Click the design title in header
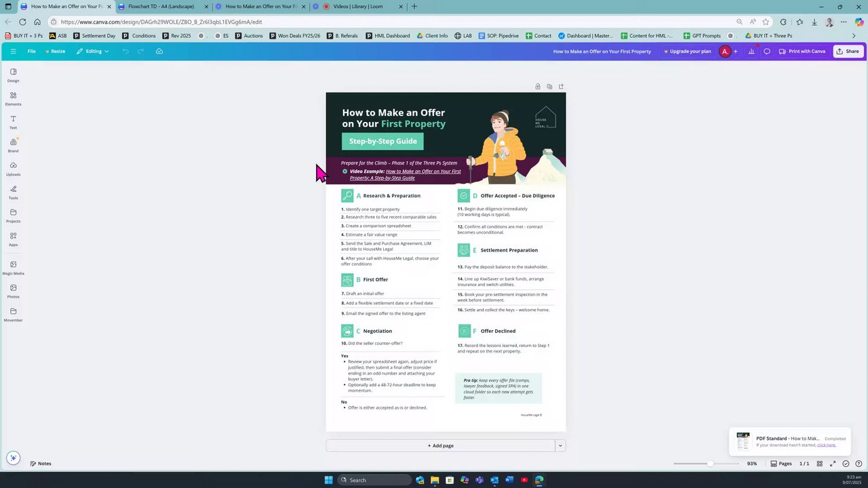The height and width of the screenshot is (488, 868). pos(601,52)
